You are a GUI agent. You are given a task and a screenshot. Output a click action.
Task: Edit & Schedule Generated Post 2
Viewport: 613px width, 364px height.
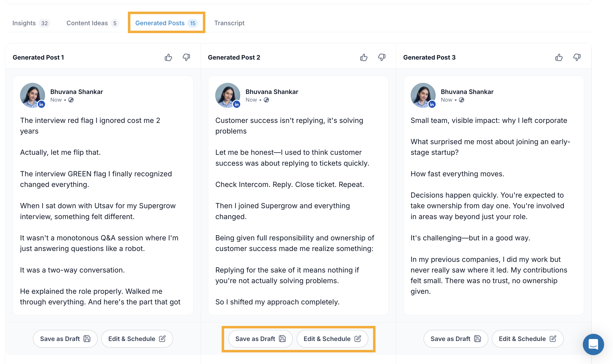(x=332, y=339)
